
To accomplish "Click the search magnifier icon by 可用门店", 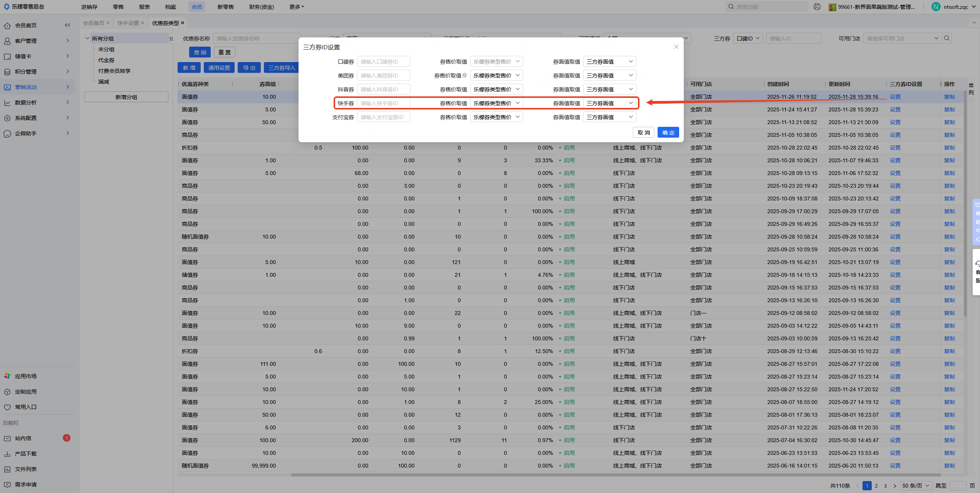I will [946, 38].
